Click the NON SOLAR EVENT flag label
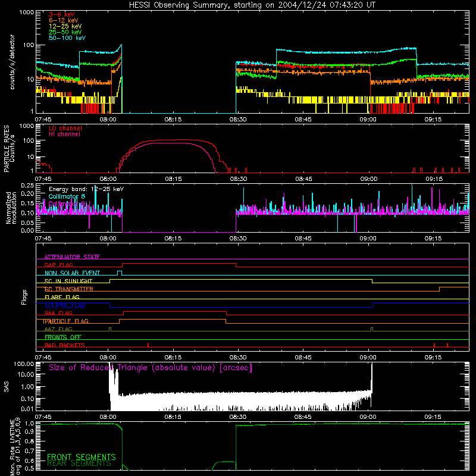The height and width of the screenshot is (476, 476). tap(72, 273)
